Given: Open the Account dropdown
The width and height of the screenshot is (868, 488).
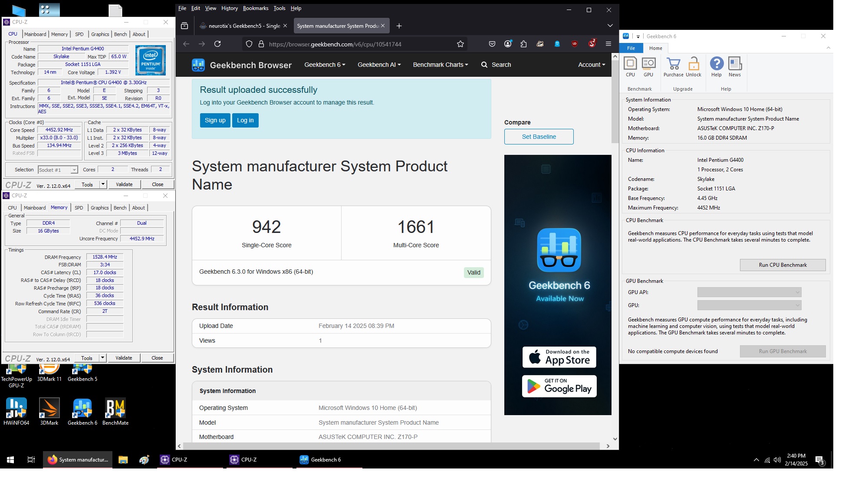Looking at the screenshot, I should [x=592, y=65].
